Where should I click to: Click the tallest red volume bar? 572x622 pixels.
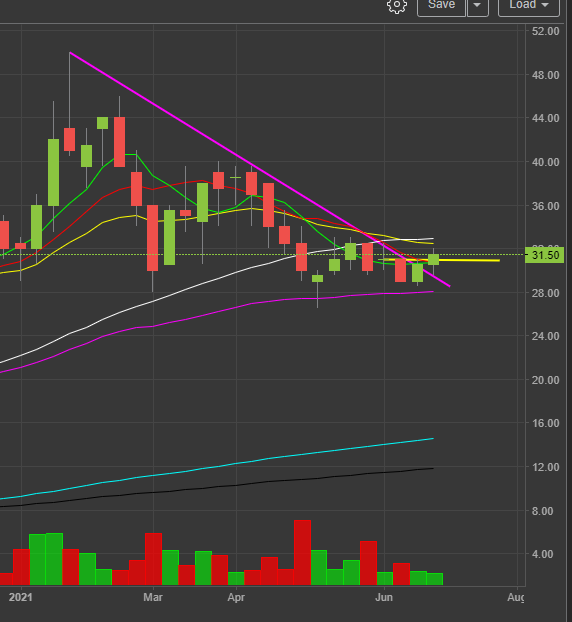(x=302, y=553)
